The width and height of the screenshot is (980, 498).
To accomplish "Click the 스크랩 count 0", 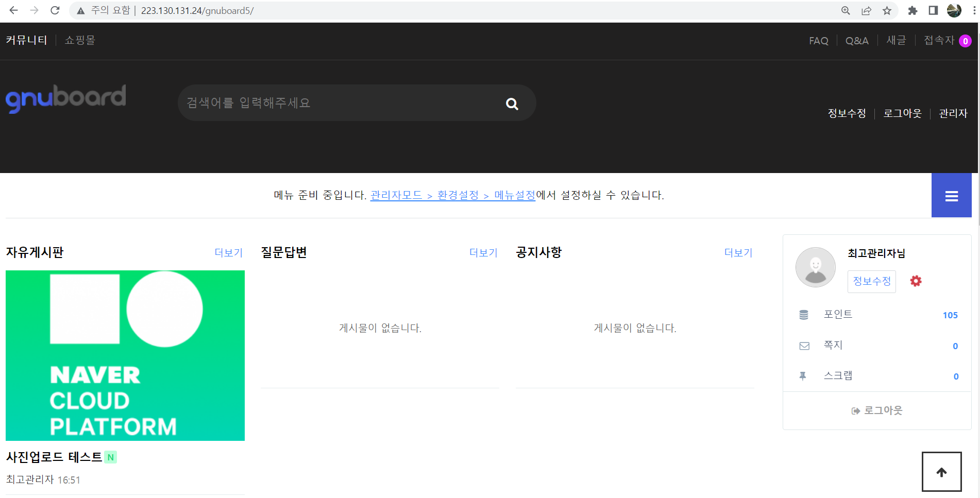I will (956, 376).
